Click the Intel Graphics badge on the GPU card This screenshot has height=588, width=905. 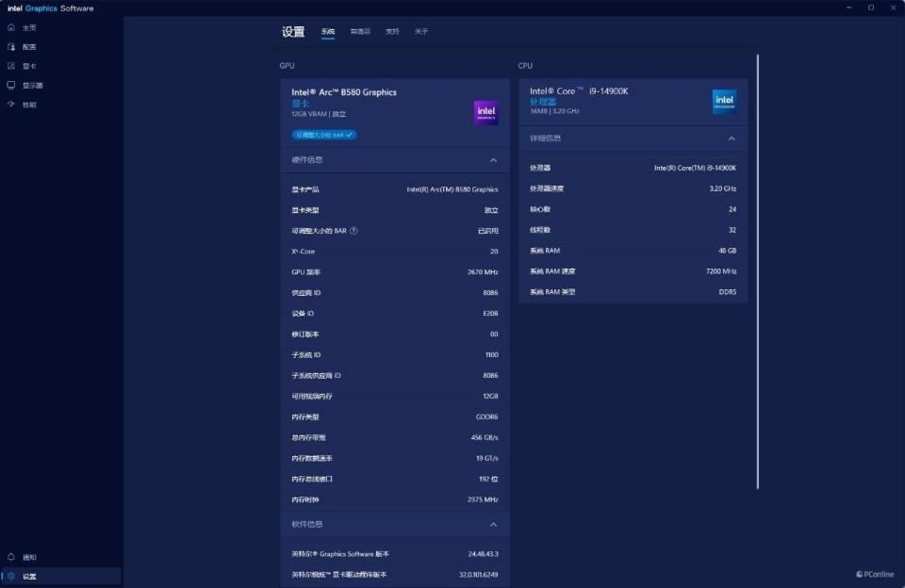pos(485,111)
